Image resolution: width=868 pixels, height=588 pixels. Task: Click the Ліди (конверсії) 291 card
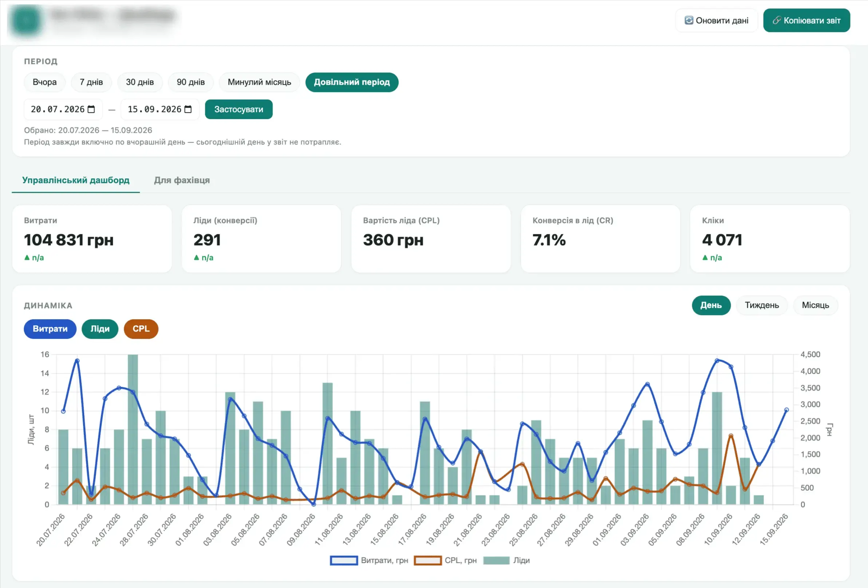261,239
